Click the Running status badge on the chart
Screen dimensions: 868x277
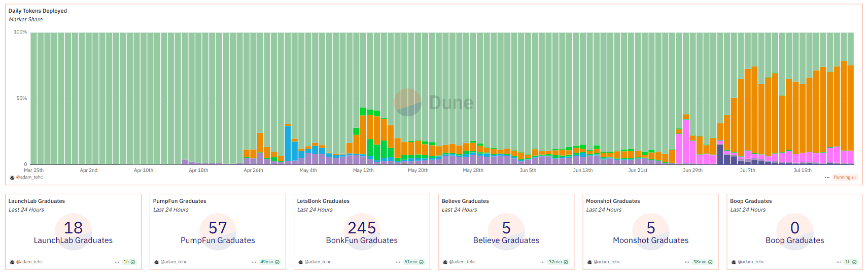coord(845,178)
